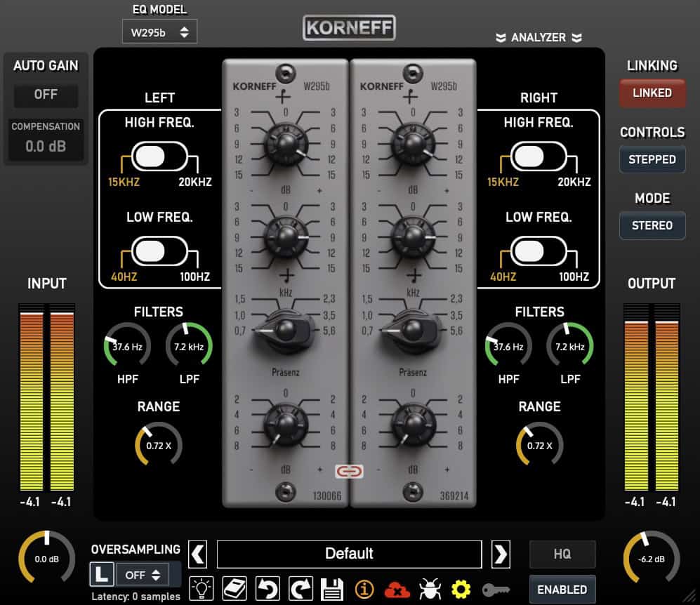Go to the next preset arrow
The width and height of the screenshot is (700, 605).
point(501,554)
